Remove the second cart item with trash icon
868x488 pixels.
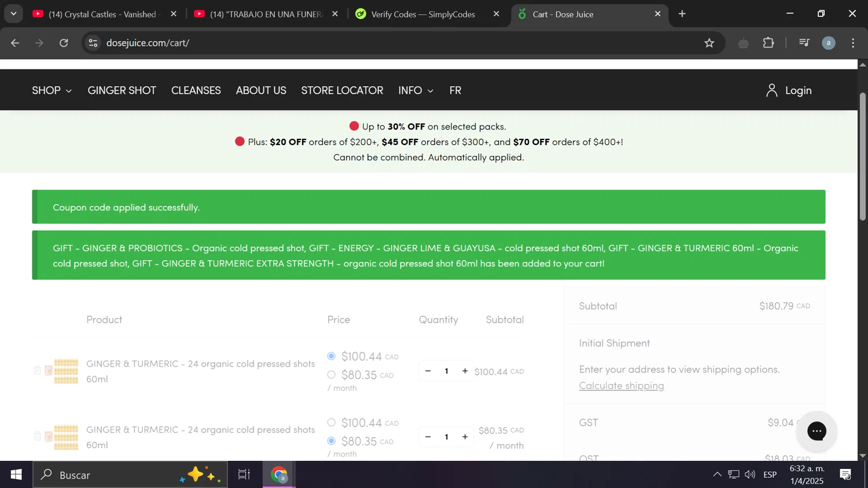(37, 436)
